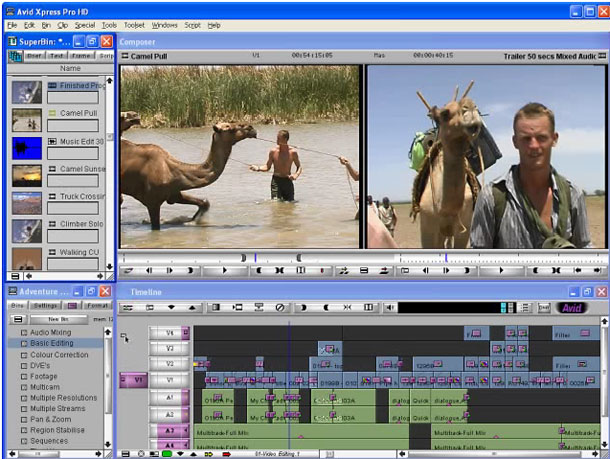Click the Overwrite red arrow button
This screenshot has width=610, height=459.
[x=385, y=270]
